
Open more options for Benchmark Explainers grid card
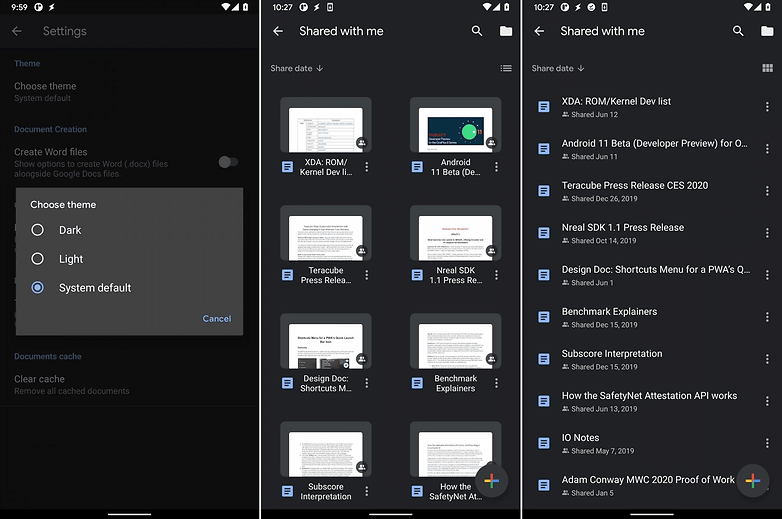(x=496, y=383)
